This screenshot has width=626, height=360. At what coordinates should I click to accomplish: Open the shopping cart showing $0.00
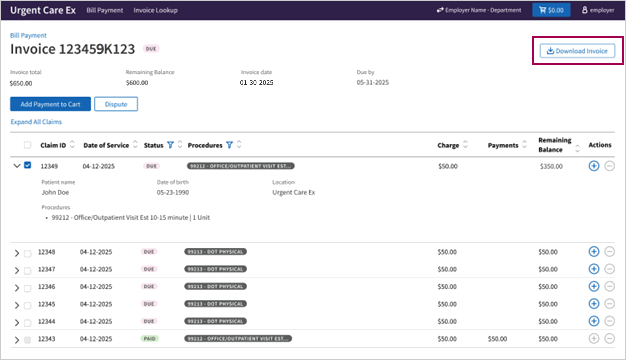tap(551, 10)
